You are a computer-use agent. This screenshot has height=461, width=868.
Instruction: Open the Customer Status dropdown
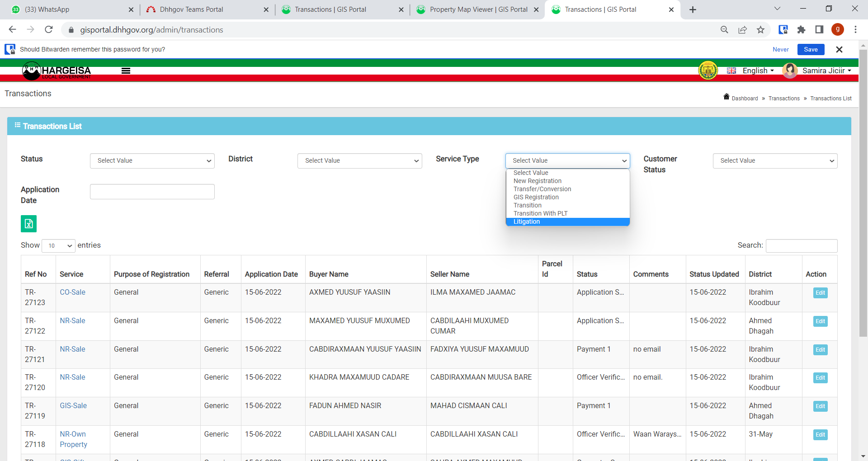coord(775,161)
